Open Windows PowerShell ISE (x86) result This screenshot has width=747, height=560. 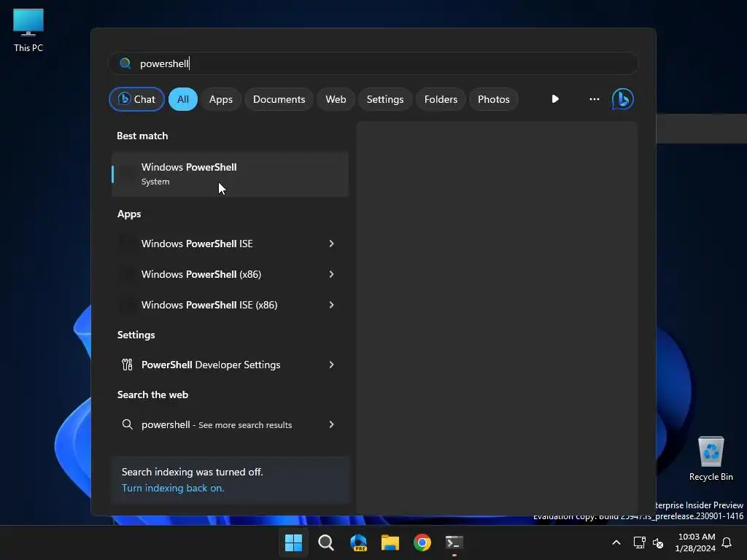coord(230,305)
